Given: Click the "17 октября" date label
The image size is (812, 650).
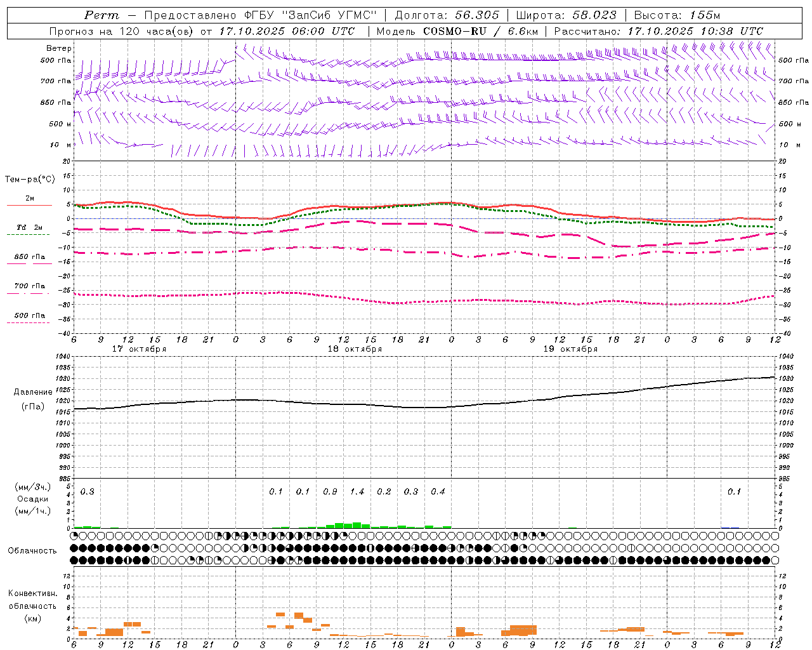Looking at the screenshot, I should (139, 349).
